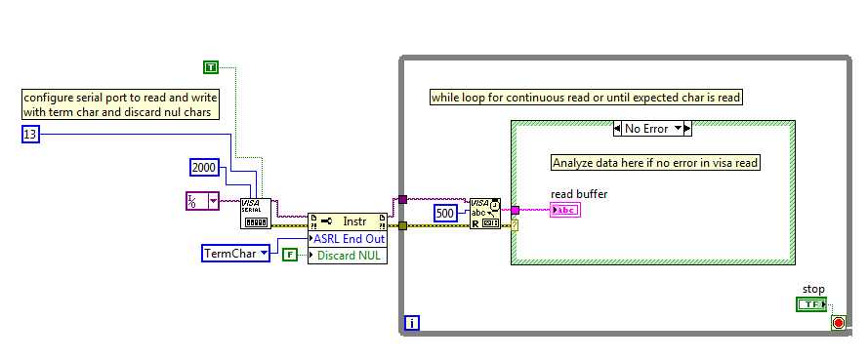Select the VISA Read function node

[485, 214]
